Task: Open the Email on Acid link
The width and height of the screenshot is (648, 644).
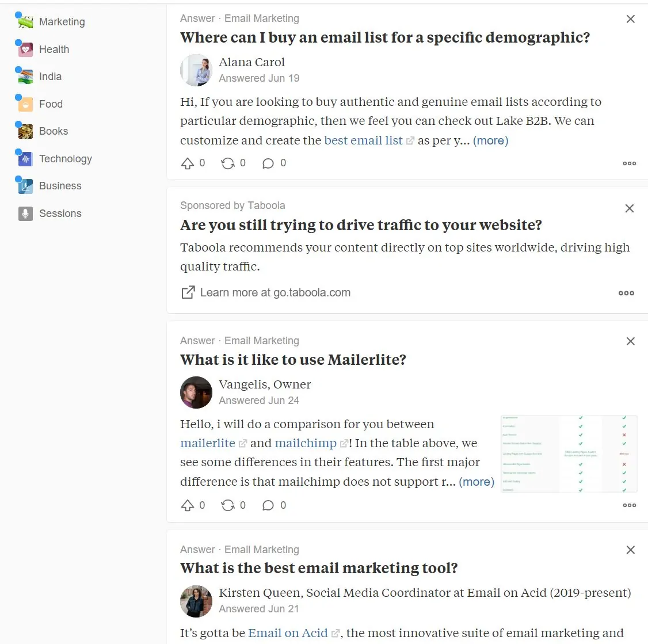Action: 288,632
